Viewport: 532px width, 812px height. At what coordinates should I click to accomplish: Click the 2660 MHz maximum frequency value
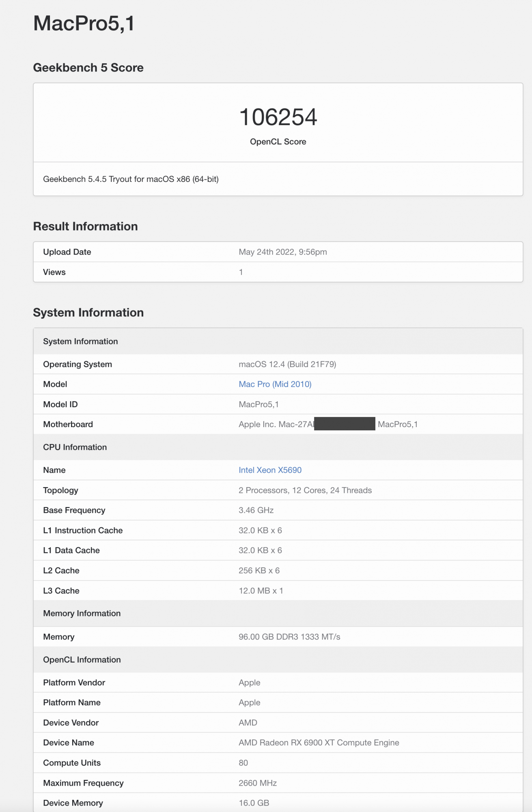(258, 783)
